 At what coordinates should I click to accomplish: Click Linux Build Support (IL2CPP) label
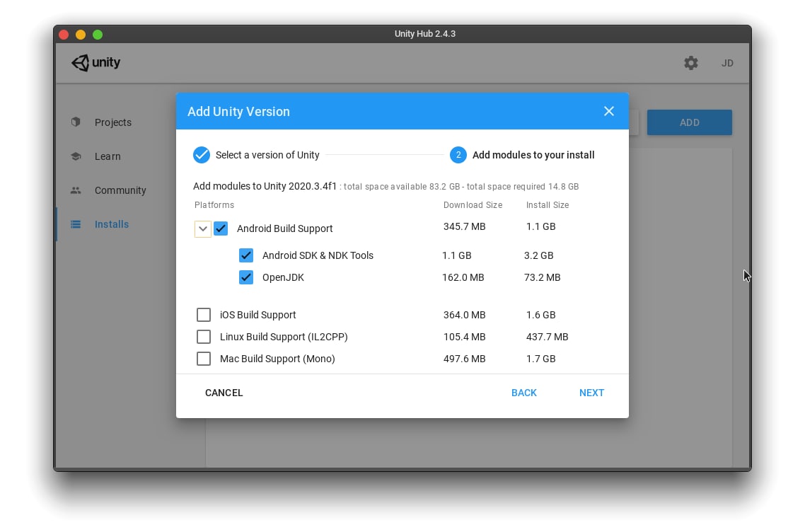(x=284, y=337)
